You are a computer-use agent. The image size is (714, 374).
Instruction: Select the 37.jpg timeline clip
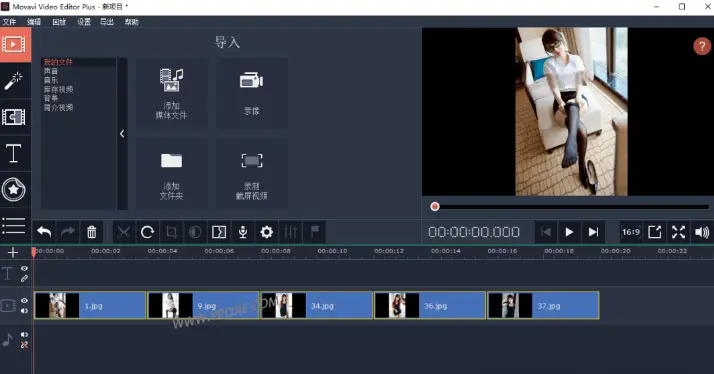point(543,306)
